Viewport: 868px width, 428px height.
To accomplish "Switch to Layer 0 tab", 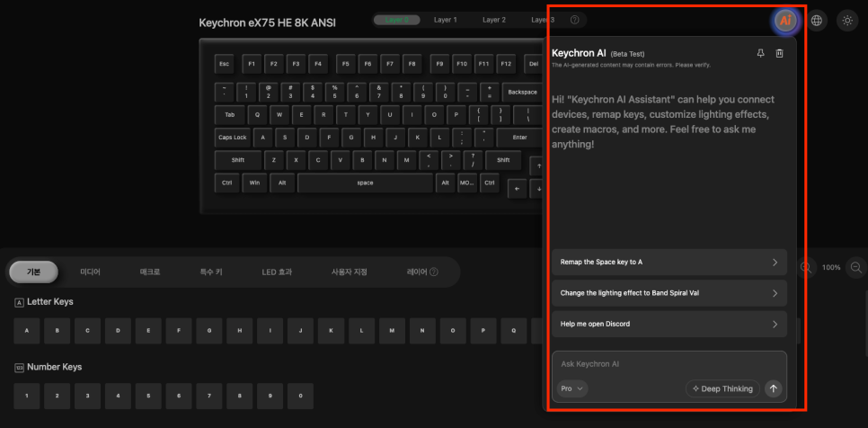I will tap(396, 20).
